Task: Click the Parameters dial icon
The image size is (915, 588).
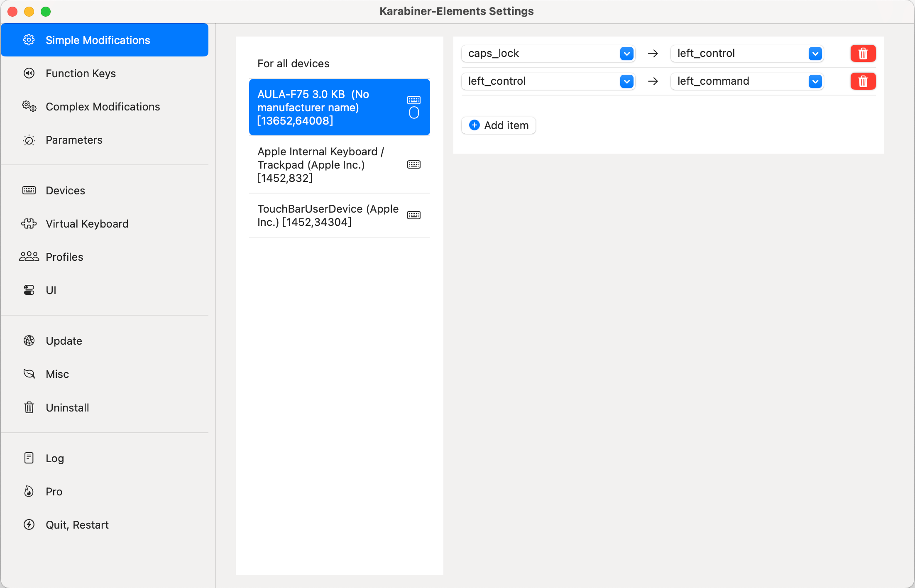Action: point(29,140)
